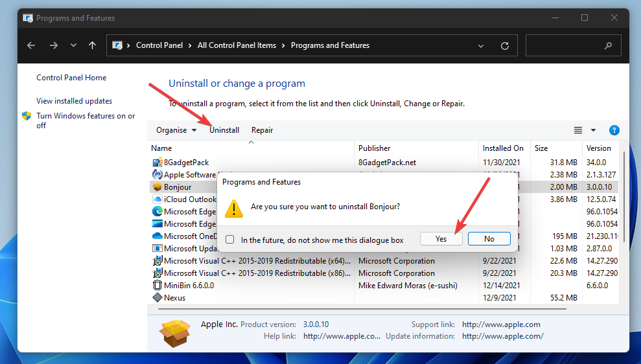Cancel uninstall with the No button

[489, 239]
